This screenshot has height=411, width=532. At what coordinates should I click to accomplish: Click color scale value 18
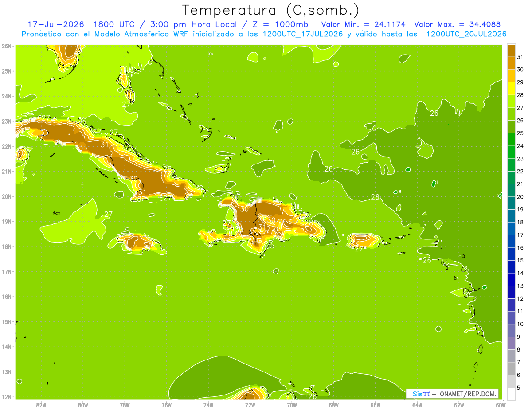pyautogui.click(x=520, y=222)
